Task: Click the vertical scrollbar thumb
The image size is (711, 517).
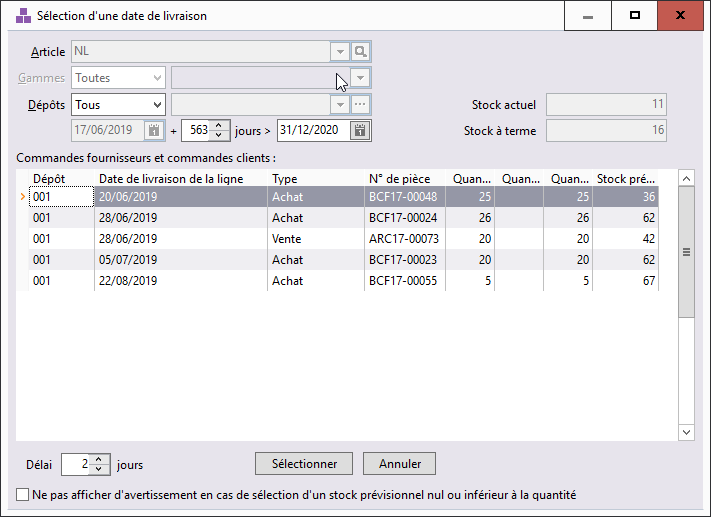Action: [687, 252]
